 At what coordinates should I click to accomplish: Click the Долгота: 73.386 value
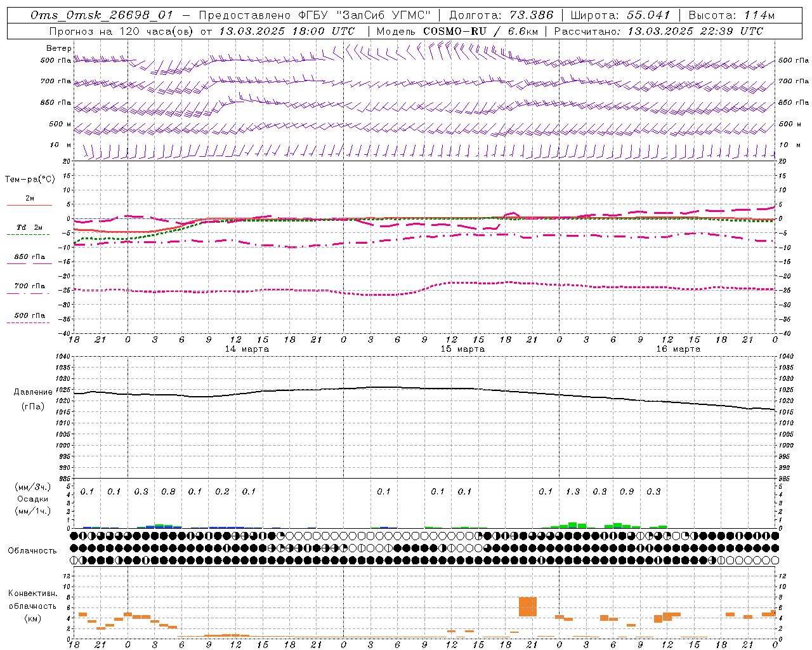(x=501, y=15)
